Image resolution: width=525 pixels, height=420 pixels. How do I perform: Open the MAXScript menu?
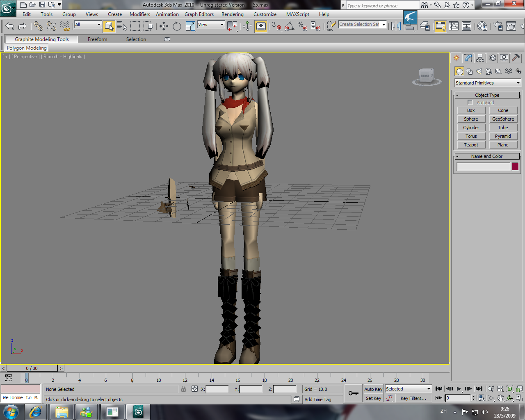click(298, 14)
